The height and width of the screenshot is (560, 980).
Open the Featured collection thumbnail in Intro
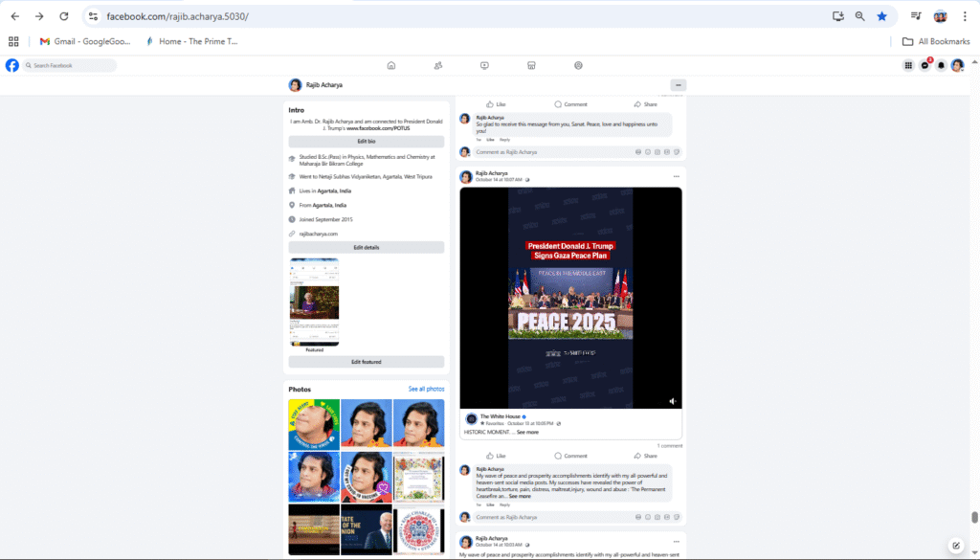tap(314, 302)
